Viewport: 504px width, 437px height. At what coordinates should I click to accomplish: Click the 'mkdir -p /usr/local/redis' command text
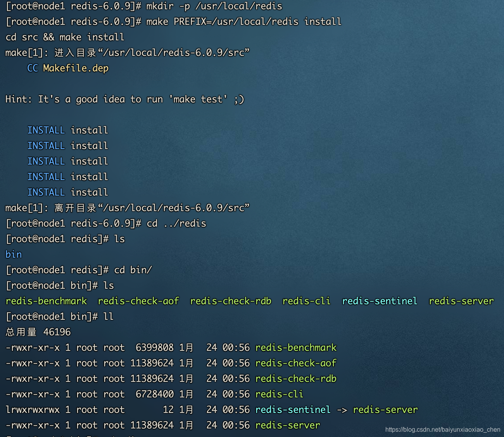point(214,6)
